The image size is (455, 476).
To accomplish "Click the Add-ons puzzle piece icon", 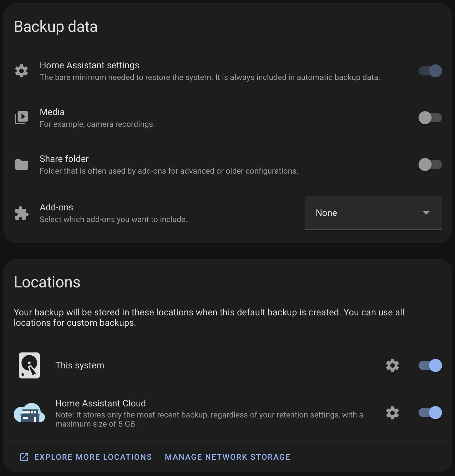I will point(21,213).
